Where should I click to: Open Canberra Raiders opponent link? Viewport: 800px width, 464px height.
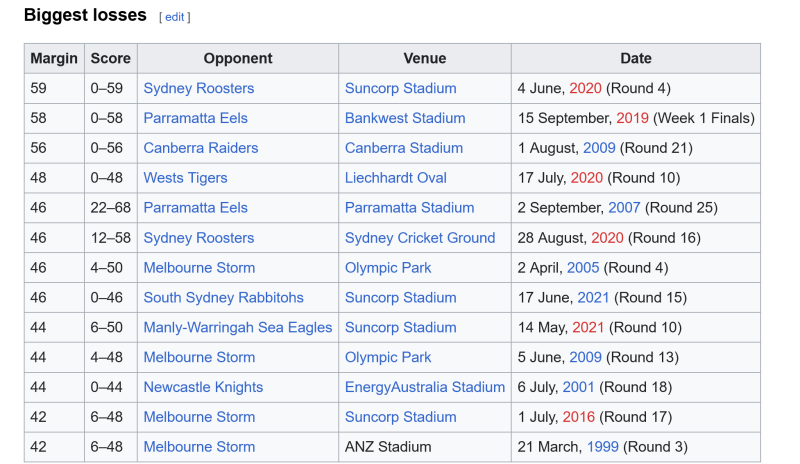click(201, 148)
